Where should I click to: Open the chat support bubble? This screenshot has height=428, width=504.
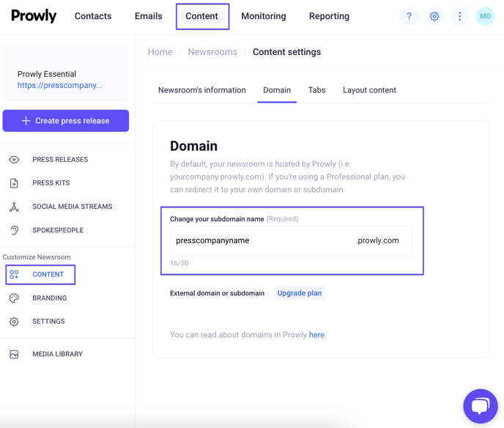click(481, 406)
